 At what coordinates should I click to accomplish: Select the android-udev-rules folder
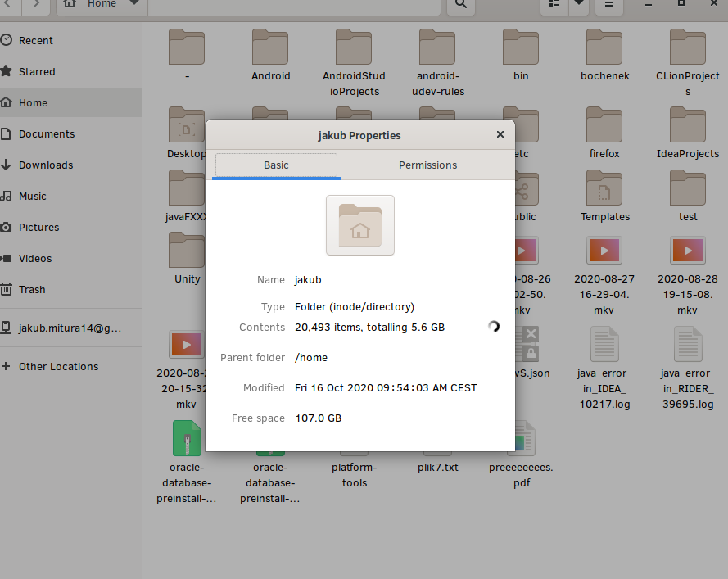(x=437, y=61)
